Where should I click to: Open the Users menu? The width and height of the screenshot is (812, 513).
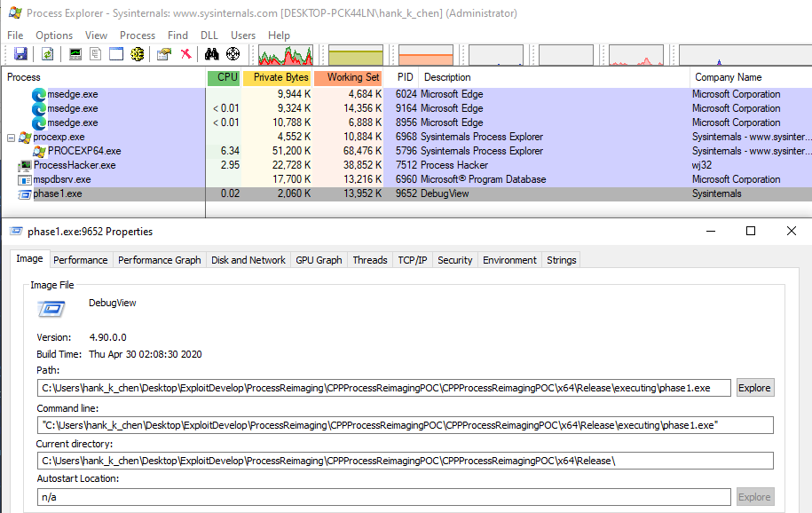(243, 36)
